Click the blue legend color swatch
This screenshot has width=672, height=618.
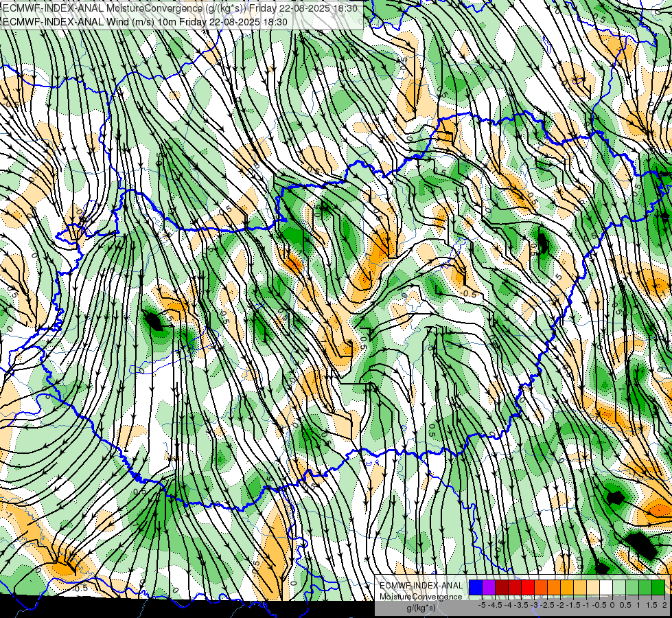476,587
